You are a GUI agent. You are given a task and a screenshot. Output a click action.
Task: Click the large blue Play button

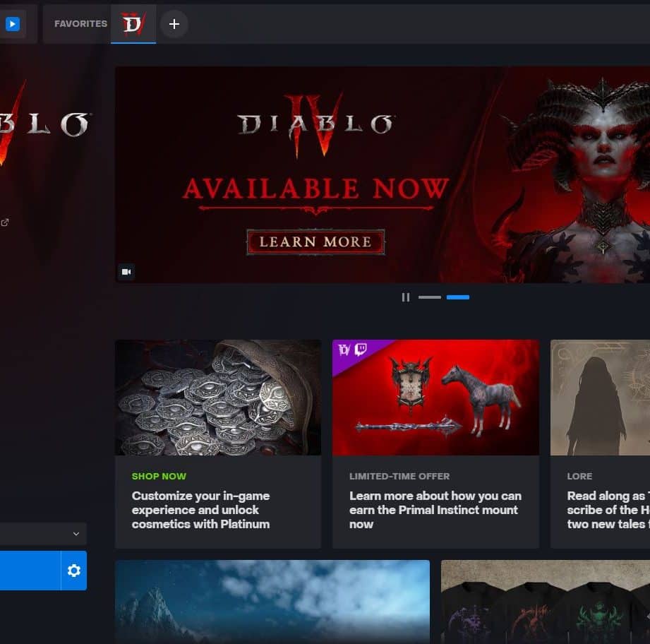coord(28,571)
